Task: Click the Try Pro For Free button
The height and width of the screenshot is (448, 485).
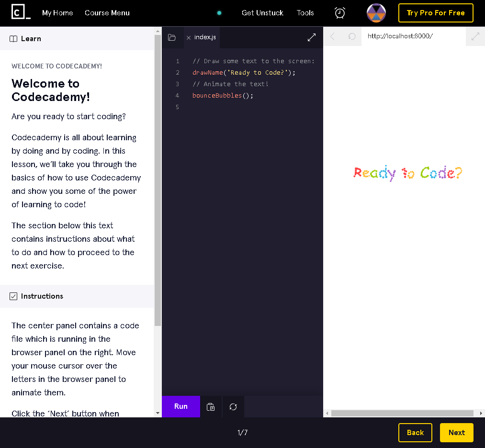Action: click(x=436, y=13)
